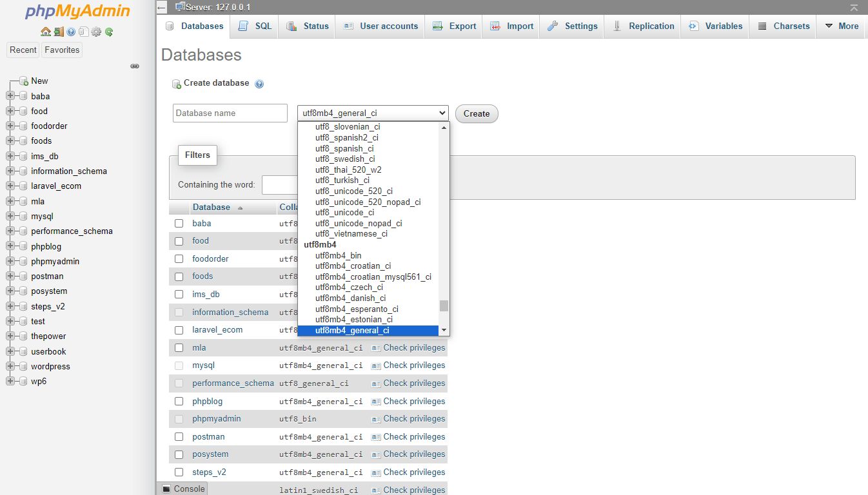868x495 pixels.
Task: Click the Console terminal icon
Action: click(166, 489)
